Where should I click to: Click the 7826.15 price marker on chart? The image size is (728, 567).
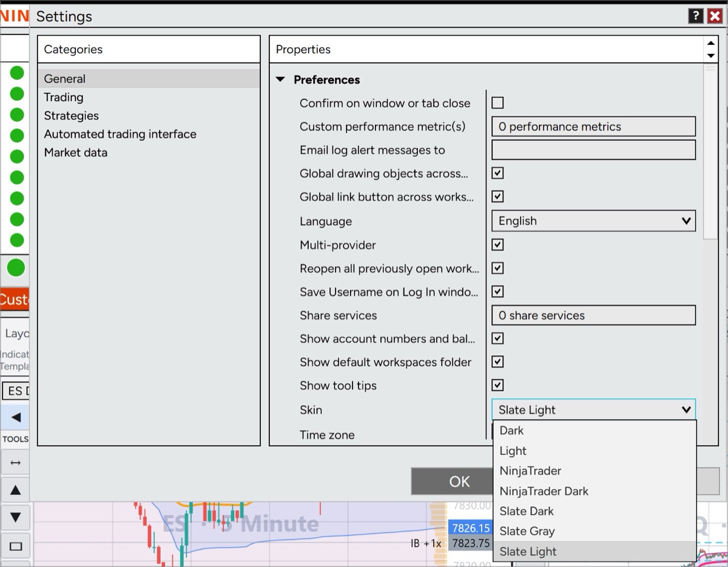(470, 528)
